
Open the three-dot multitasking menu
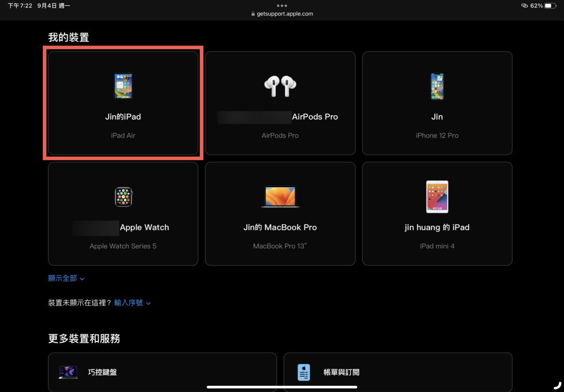click(282, 6)
